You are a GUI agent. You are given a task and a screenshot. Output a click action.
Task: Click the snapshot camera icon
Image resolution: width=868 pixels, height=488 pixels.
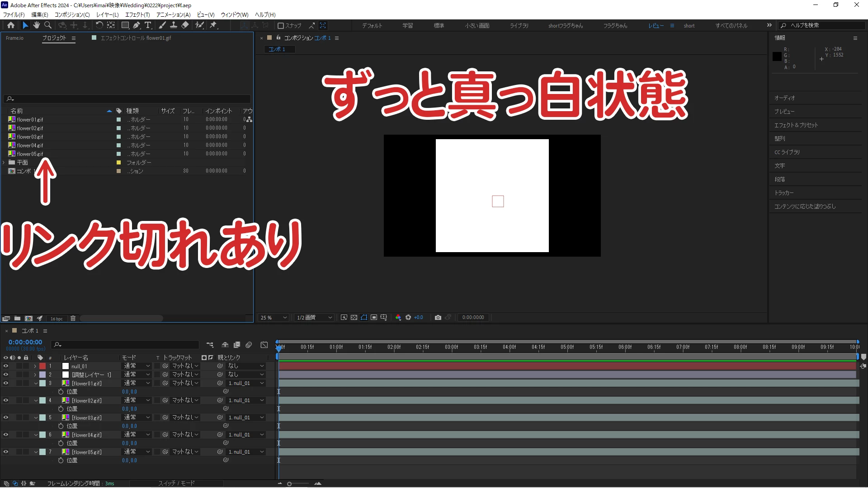tap(438, 318)
